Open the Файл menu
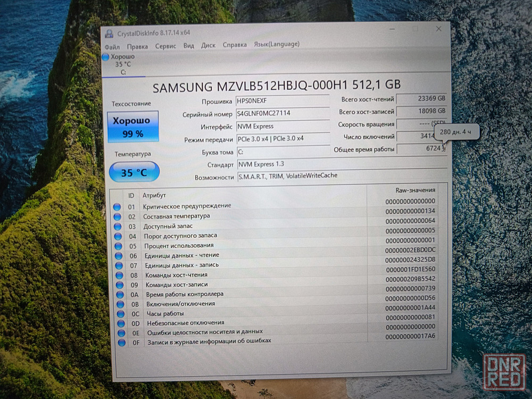The width and height of the screenshot is (532, 399). [x=112, y=47]
